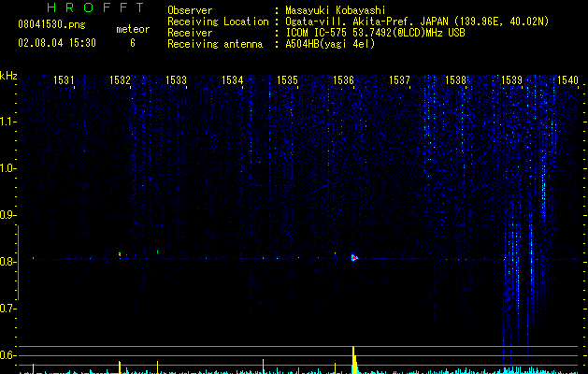Select the meteor count value 6

(x=133, y=43)
